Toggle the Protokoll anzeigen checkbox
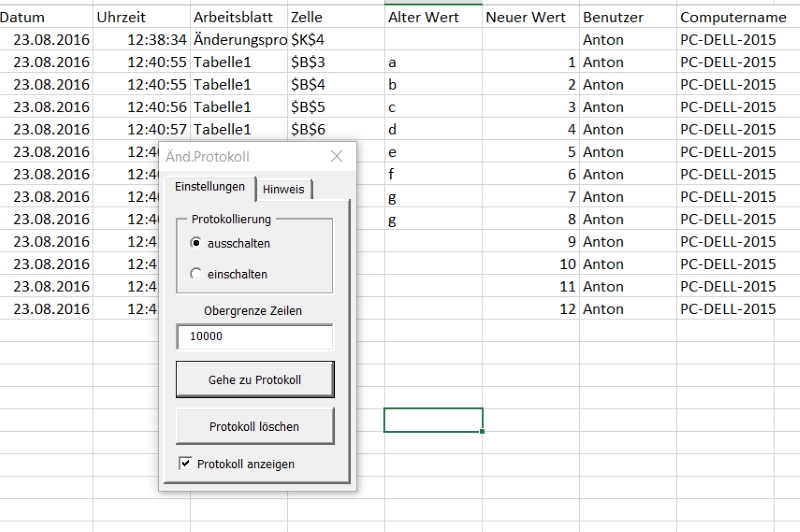800x532 pixels. 185,464
